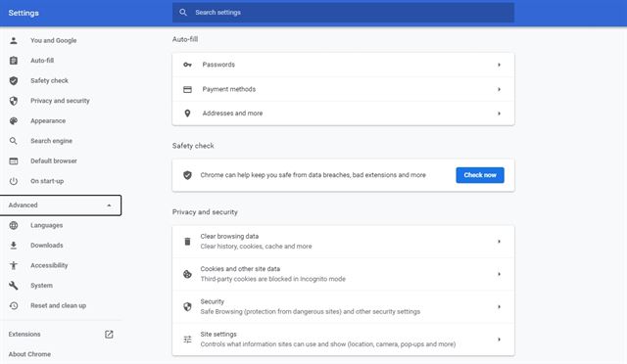Click the Accessibility figure icon
Viewport: 627px width, 364px height.
14,265
